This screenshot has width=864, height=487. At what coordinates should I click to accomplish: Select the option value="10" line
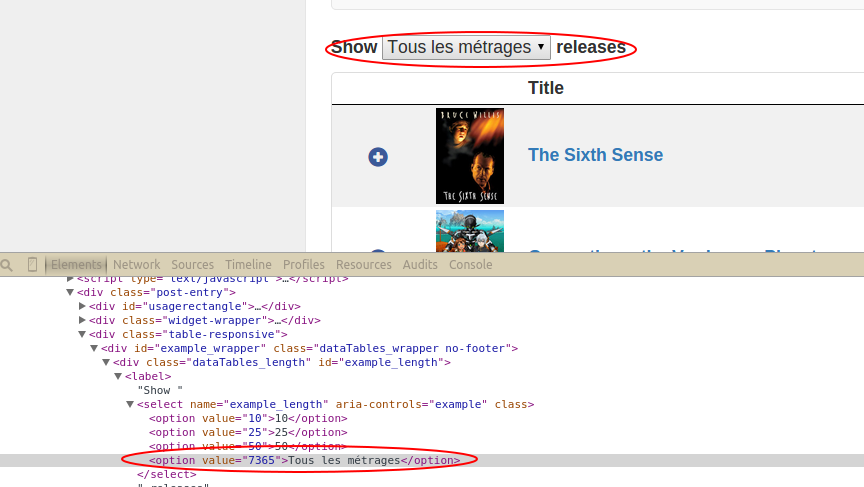pos(248,419)
